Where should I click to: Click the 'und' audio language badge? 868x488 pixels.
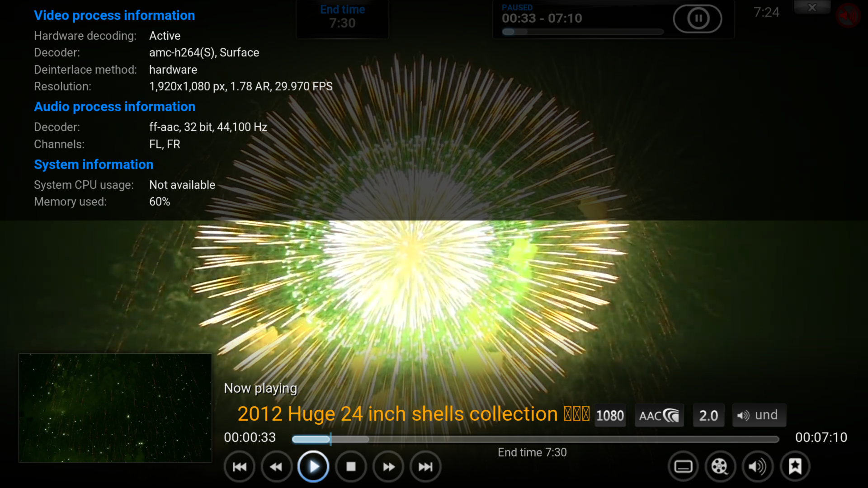[759, 415]
